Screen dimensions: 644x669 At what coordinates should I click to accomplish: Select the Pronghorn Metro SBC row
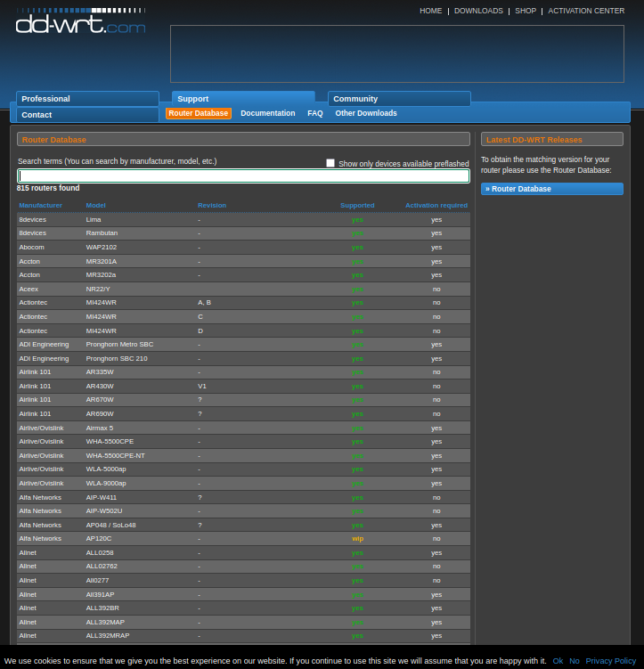243,345
